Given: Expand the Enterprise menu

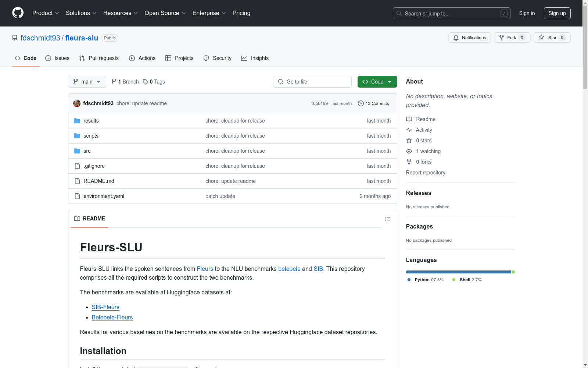Looking at the screenshot, I should point(209,13).
